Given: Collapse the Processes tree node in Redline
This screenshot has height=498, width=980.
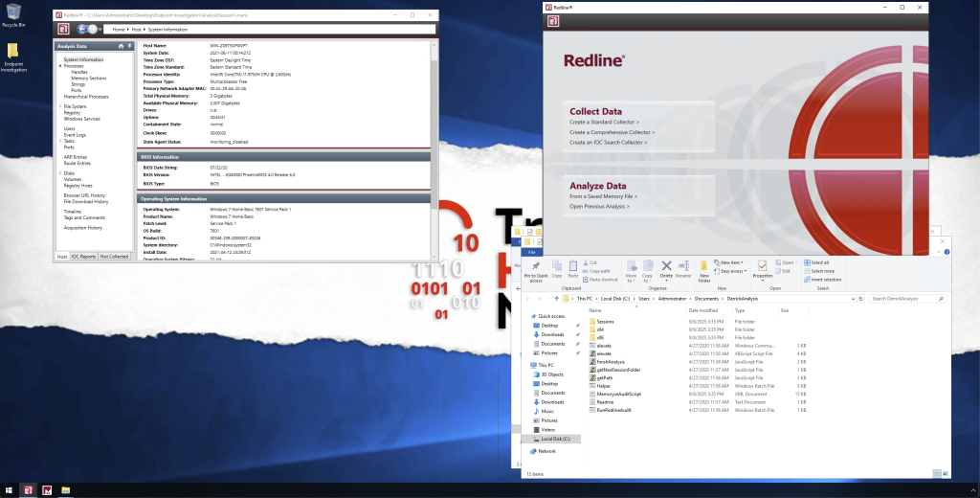Looking at the screenshot, I should 60,66.
